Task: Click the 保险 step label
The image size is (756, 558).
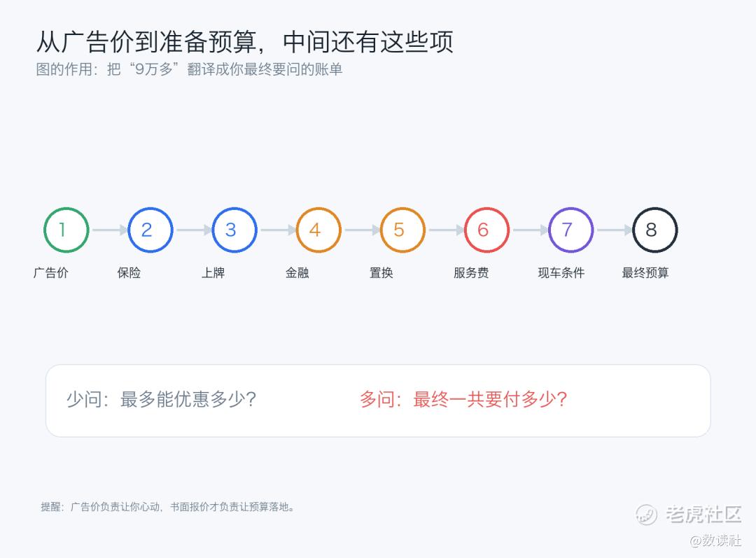Action: [129, 273]
